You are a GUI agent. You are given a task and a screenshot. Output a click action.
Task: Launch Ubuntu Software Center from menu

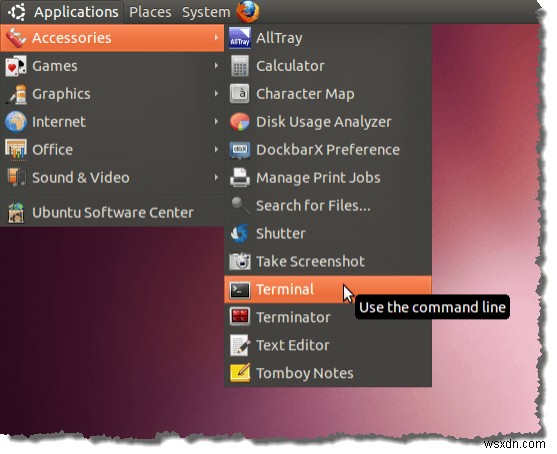click(x=112, y=212)
